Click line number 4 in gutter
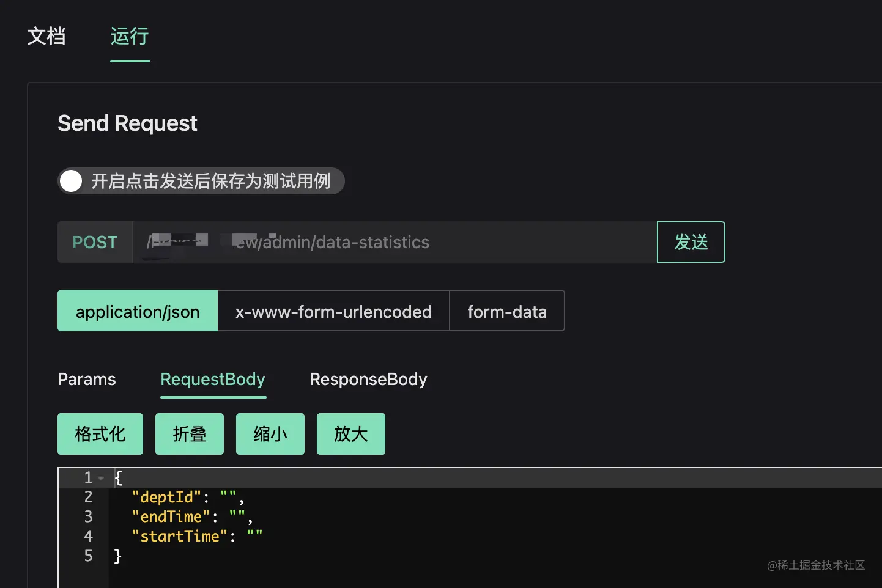Viewport: 882px width, 588px height. coord(89,537)
